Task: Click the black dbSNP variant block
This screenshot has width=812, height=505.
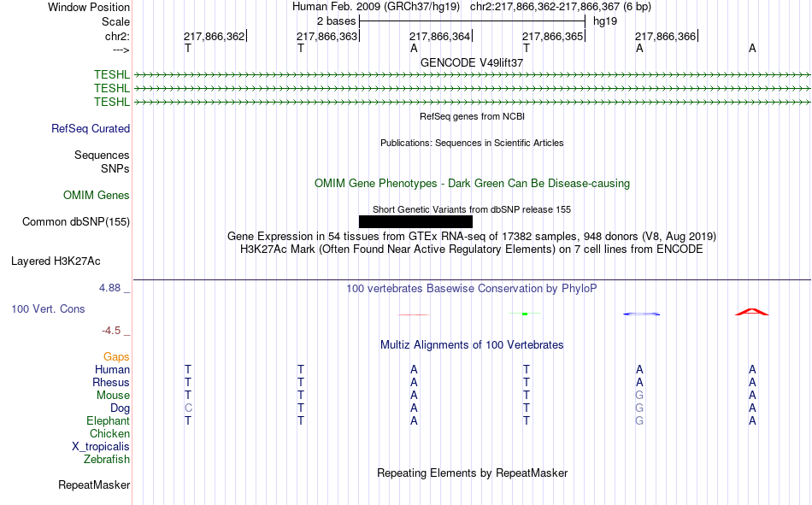Action: click(x=415, y=221)
